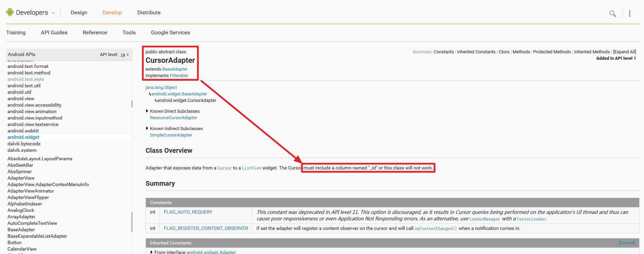Open the CursorLoader link
644x254 pixels.
point(531,219)
